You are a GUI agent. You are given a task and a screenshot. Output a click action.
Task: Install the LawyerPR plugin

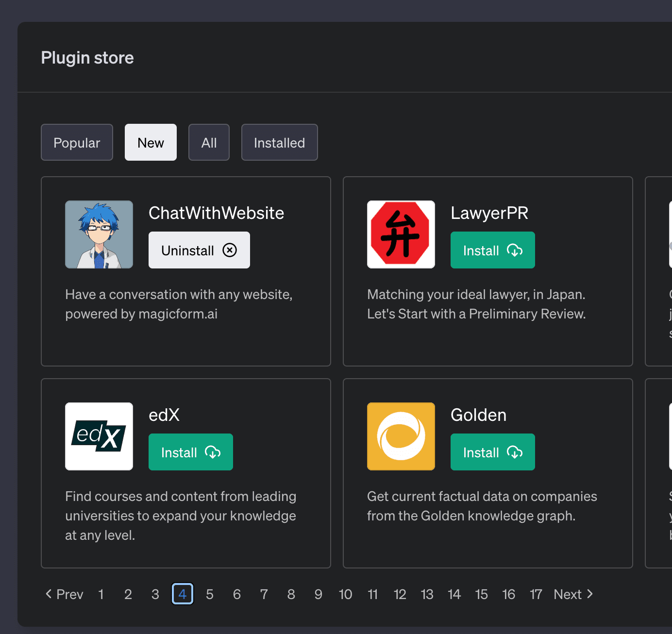tap(493, 250)
